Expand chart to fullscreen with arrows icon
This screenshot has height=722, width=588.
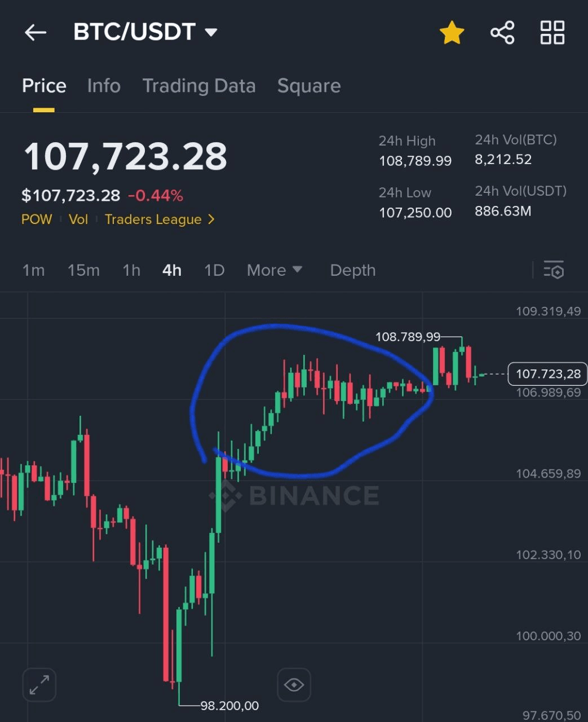pos(39,685)
